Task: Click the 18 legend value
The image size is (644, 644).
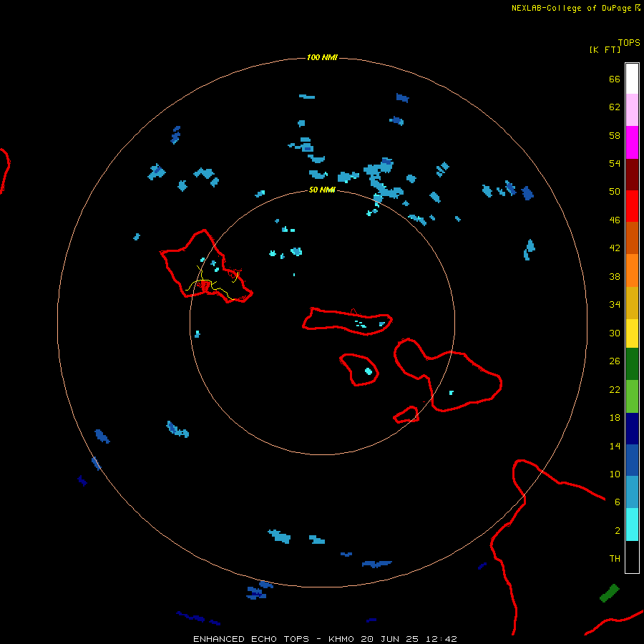Action: [x=615, y=418]
